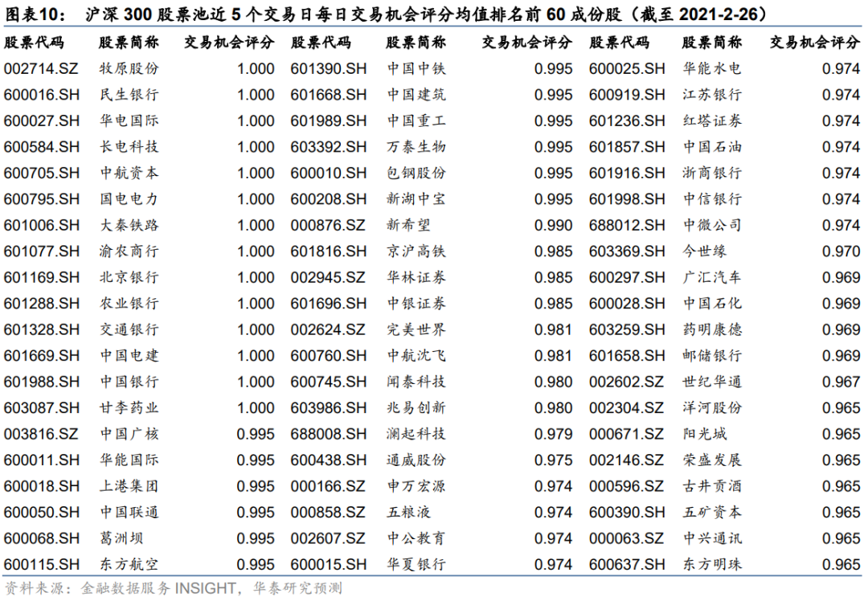Viewport: 868px width, 601px height.
Task: Click the stock name 农业银行
Action: (129, 303)
